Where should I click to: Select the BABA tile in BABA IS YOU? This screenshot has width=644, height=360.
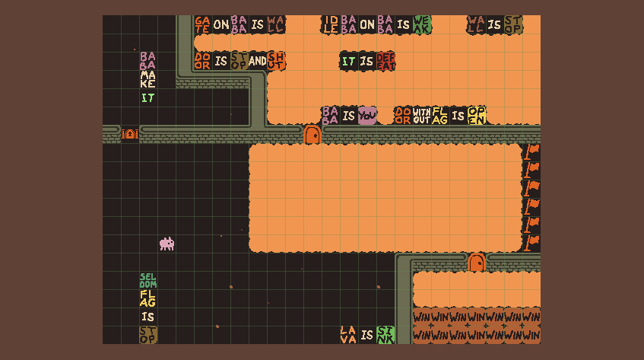(x=330, y=116)
